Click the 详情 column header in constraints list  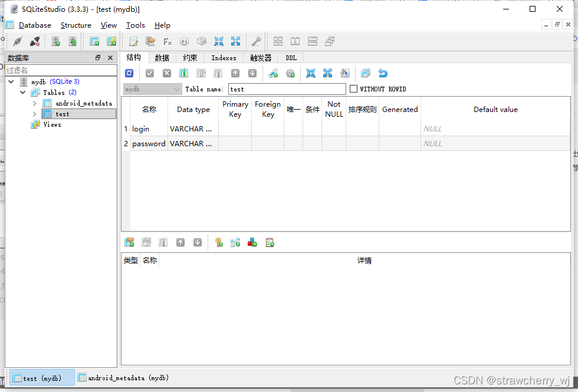pyautogui.click(x=364, y=261)
